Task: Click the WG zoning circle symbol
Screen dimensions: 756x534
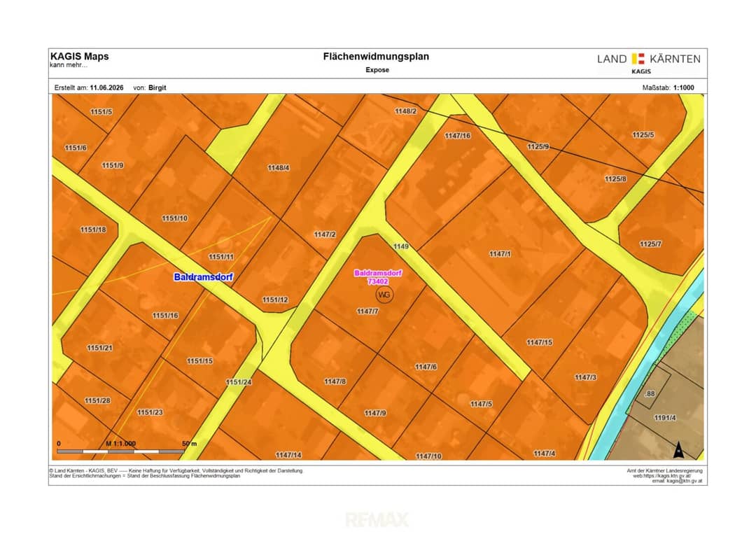Action: pos(384,295)
